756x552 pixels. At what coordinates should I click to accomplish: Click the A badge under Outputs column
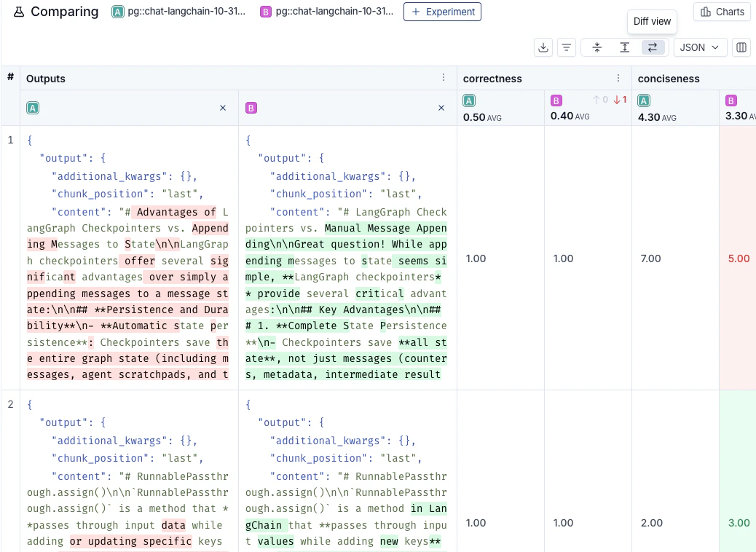tap(33, 108)
